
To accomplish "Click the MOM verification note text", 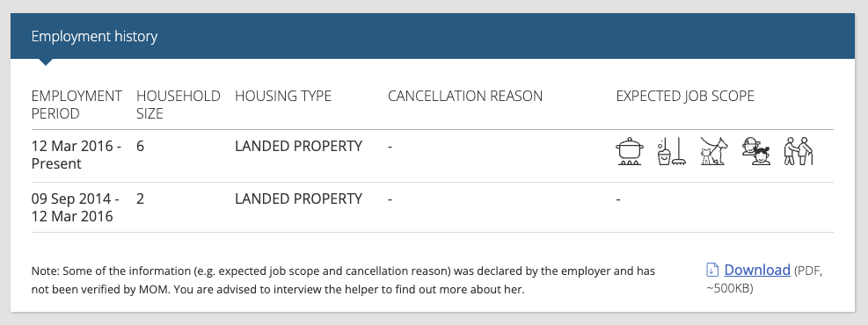I will (343, 280).
